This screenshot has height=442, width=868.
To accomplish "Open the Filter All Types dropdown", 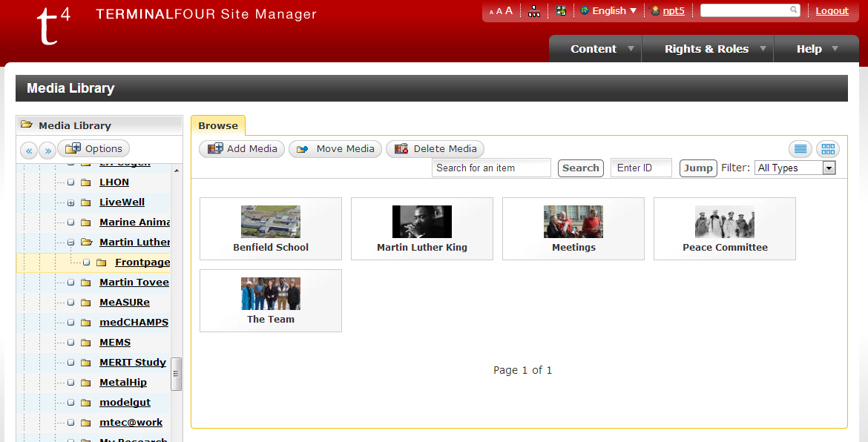I will pyautogui.click(x=795, y=168).
